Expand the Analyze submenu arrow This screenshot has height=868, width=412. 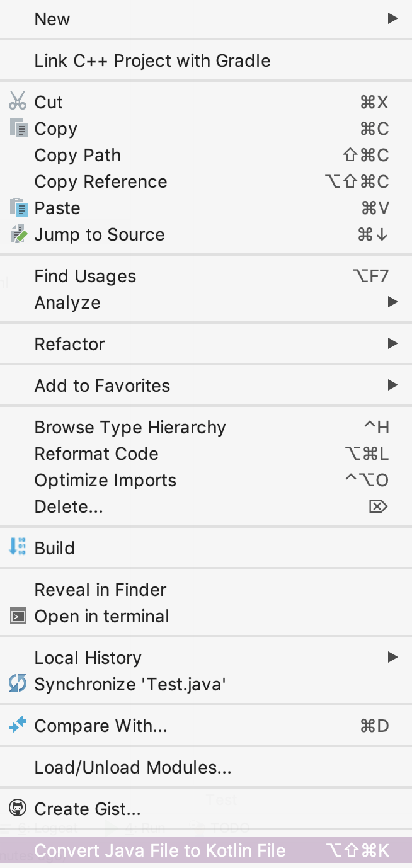pos(392,302)
